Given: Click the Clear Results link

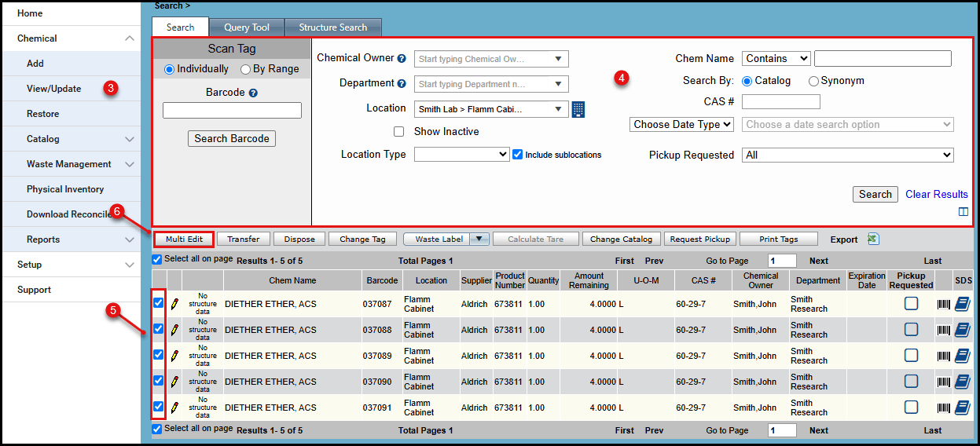Looking at the screenshot, I should pyautogui.click(x=937, y=195).
